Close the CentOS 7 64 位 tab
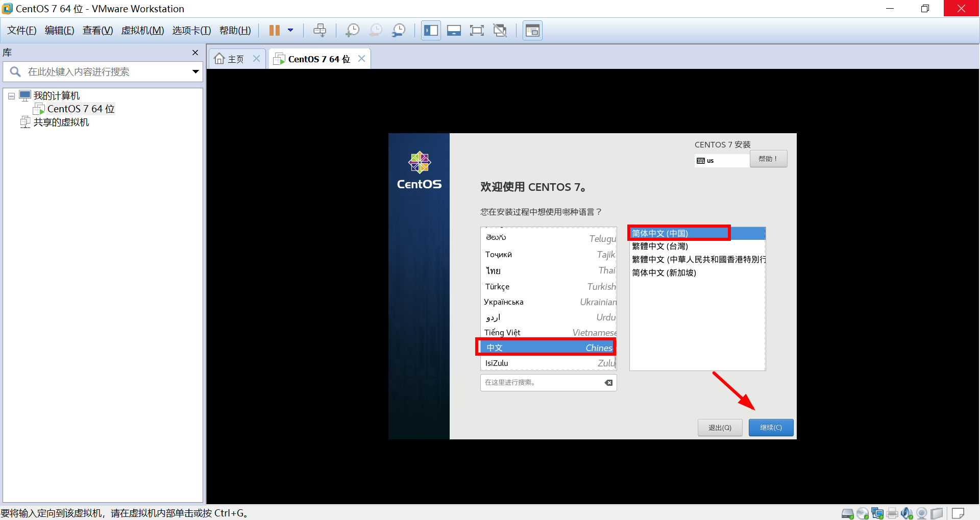The height and width of the screenshot is (520, 980). tap(361, 59)
